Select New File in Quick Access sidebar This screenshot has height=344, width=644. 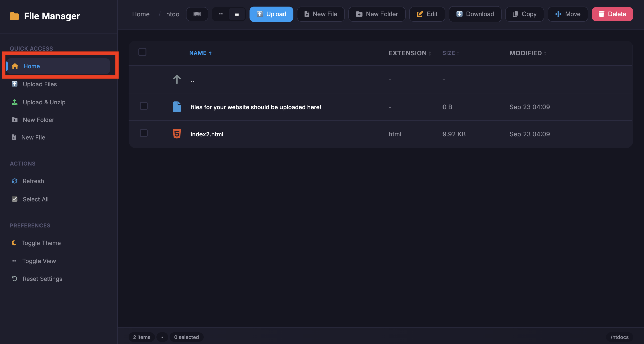28,137
